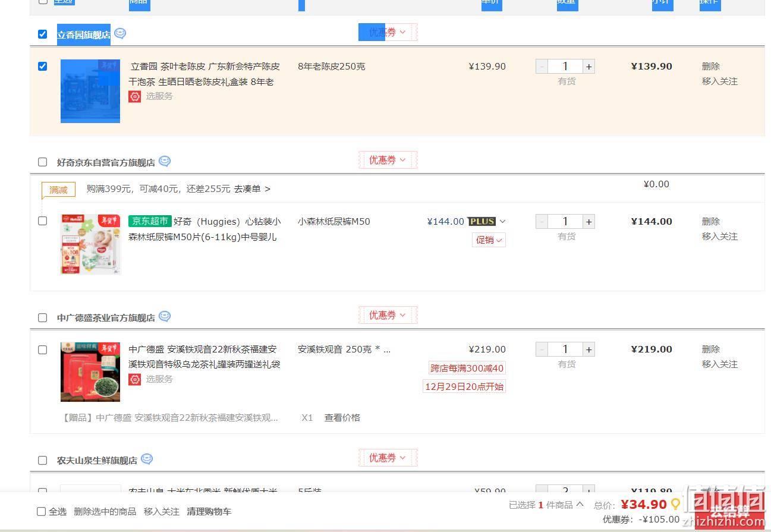
Task: Click the lightbulb icon next to total price
Action: pyautogui.click(x=675, y=504)
